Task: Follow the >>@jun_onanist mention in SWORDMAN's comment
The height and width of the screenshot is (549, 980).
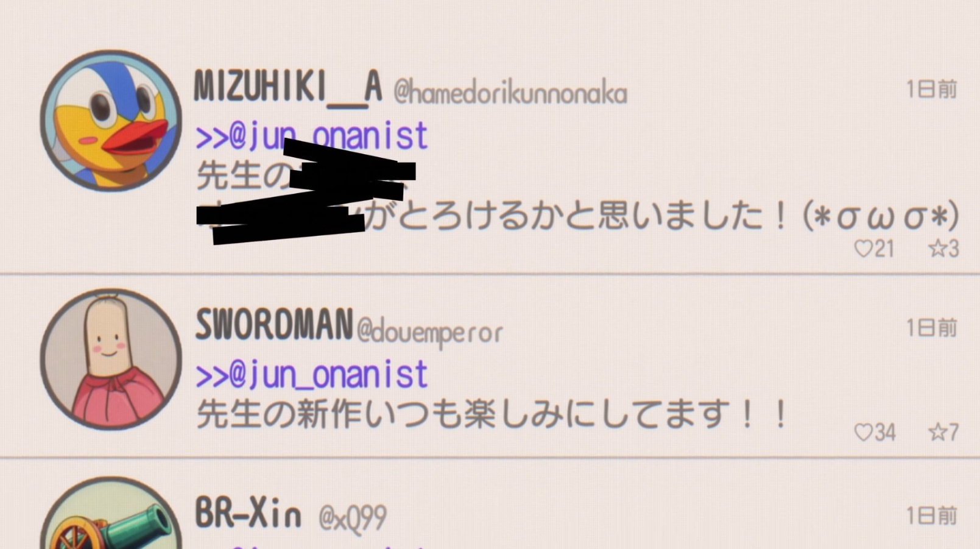Action: (312, 375)
